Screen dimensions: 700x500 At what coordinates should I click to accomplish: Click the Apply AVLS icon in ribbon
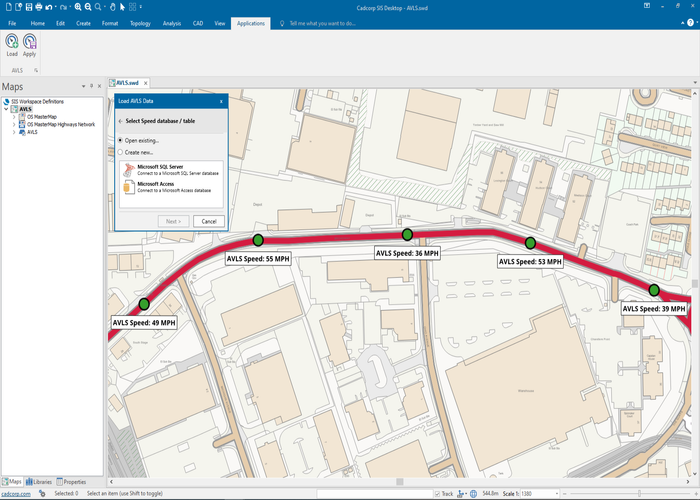pos(30,42)
